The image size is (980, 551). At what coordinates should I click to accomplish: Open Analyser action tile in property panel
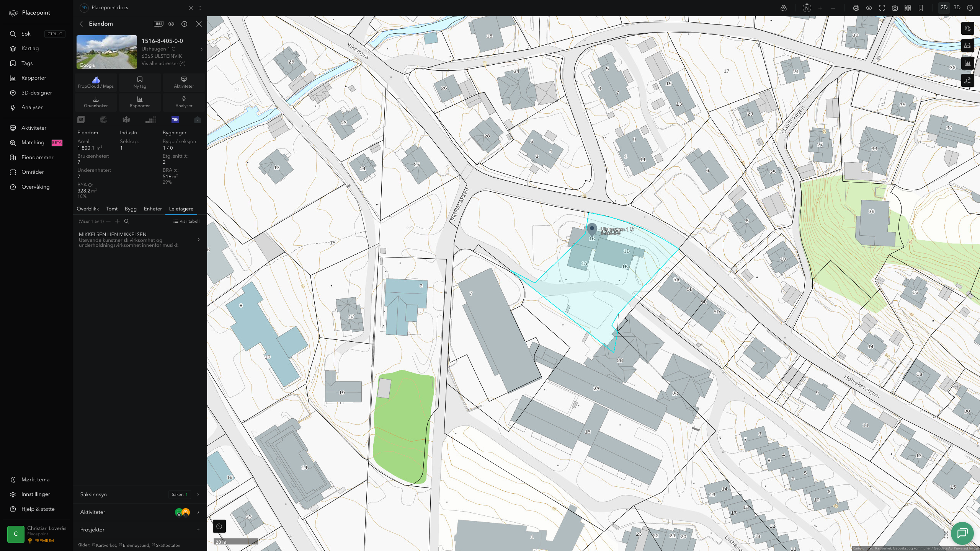(184, 102)
